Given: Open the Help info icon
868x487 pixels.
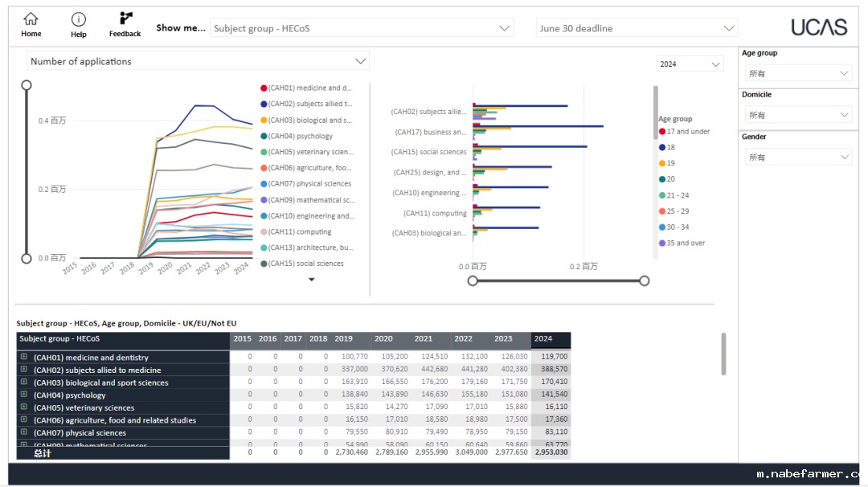Looking at the screenshot, I should pos(78,19).
